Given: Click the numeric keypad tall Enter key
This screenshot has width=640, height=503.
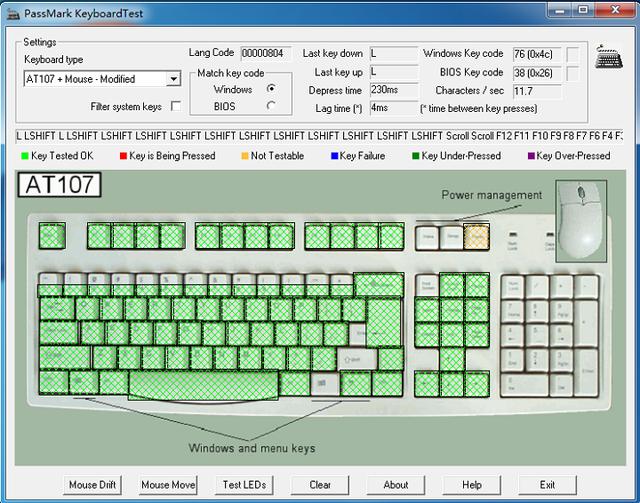Looking at the screenshot, I should coord(587,372).
